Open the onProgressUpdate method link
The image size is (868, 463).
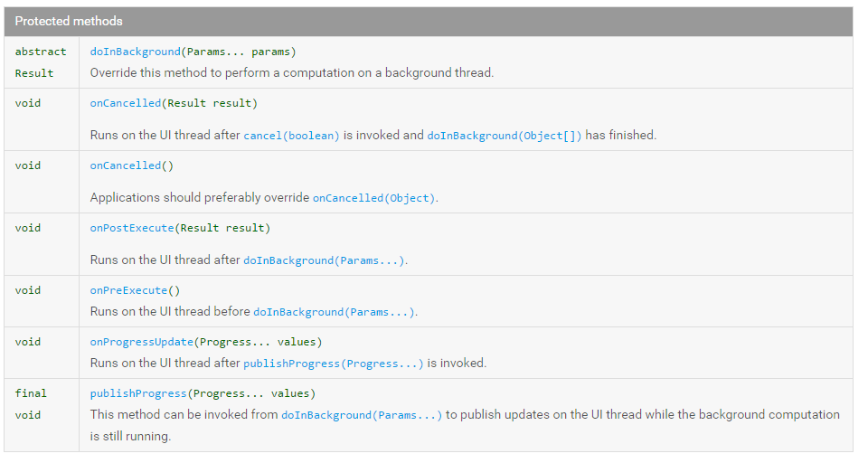pyautogui.click(x=141, y=342)
